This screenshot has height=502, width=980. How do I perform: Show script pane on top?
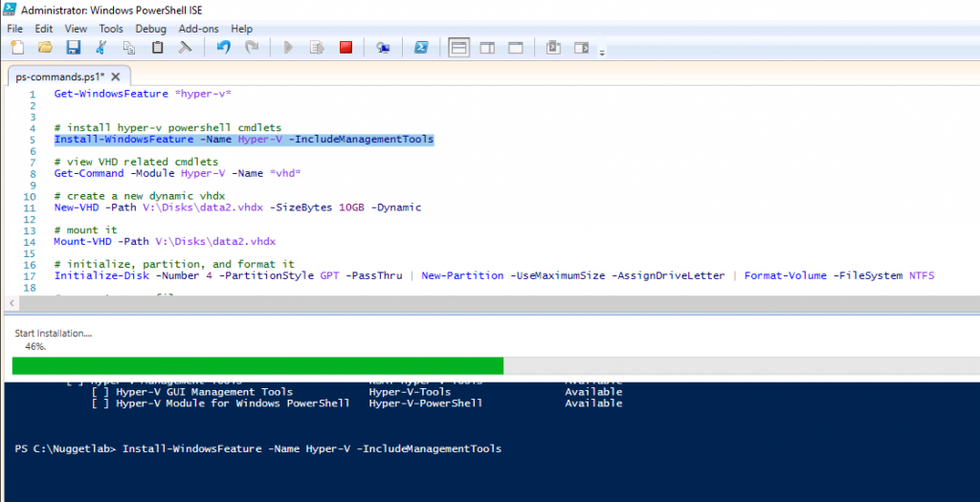pos(458,48)
